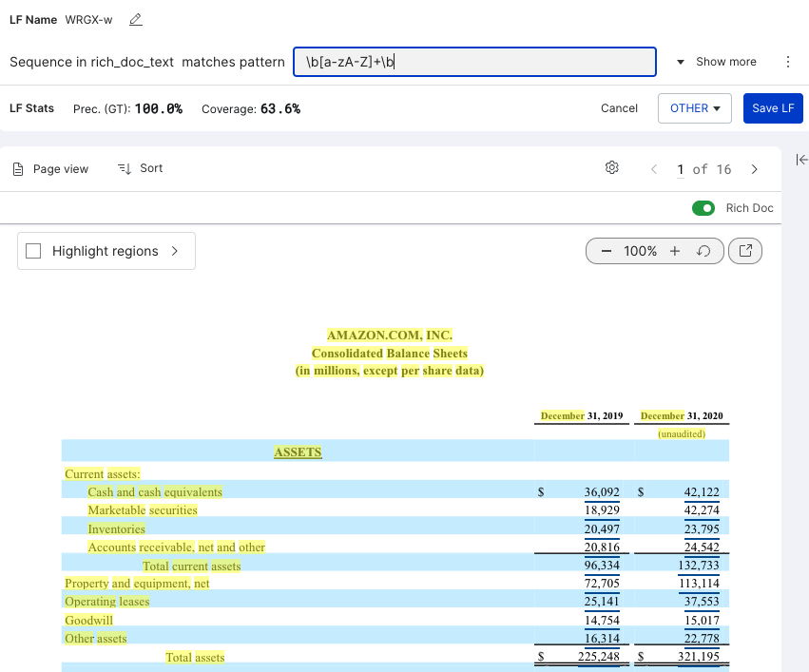Click the Inventories row label
The width and height of the screenshot is (809, 672).
point(117,529)
